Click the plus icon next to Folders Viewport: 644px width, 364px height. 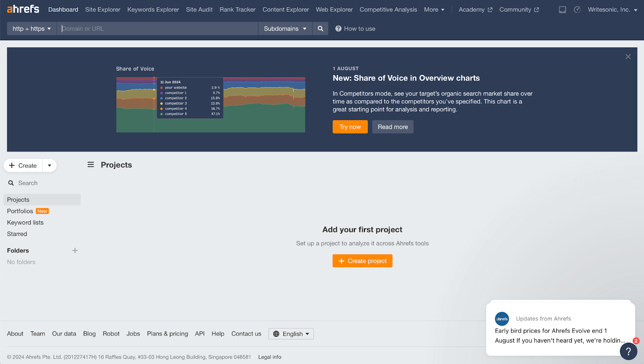click(75, 250)
